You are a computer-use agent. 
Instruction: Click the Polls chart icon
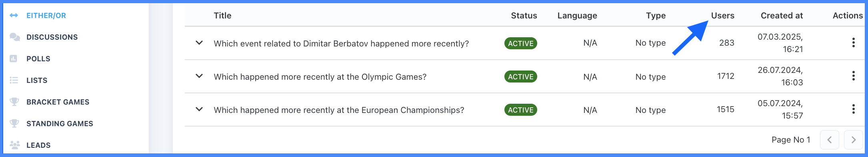(14, 59)
